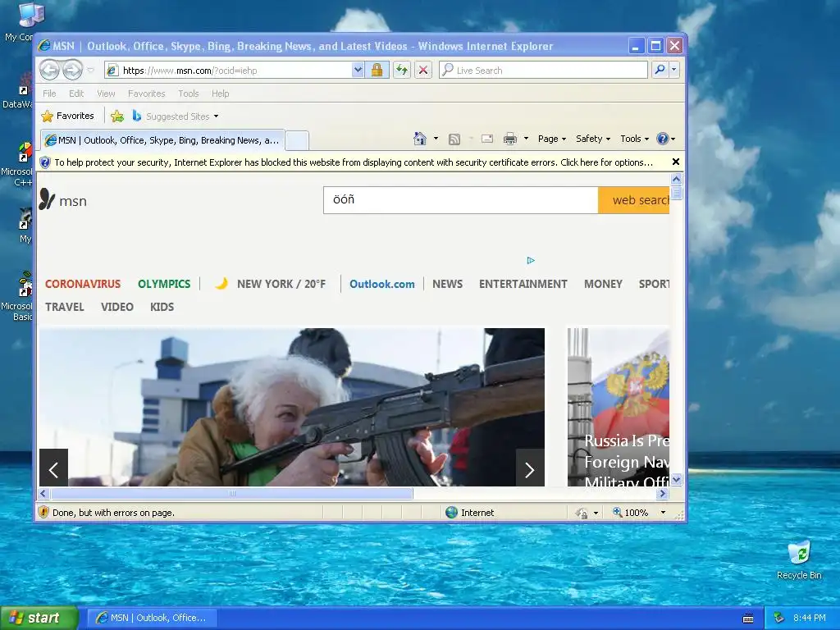Open the Tools menu in menu bar
The width and height of the screenshot is (840, 630).
click(189, 94)
